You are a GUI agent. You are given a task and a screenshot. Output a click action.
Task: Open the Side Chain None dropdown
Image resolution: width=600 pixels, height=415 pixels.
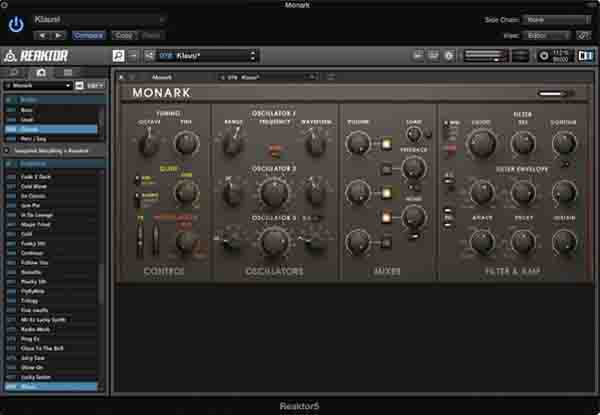(557, 20)
